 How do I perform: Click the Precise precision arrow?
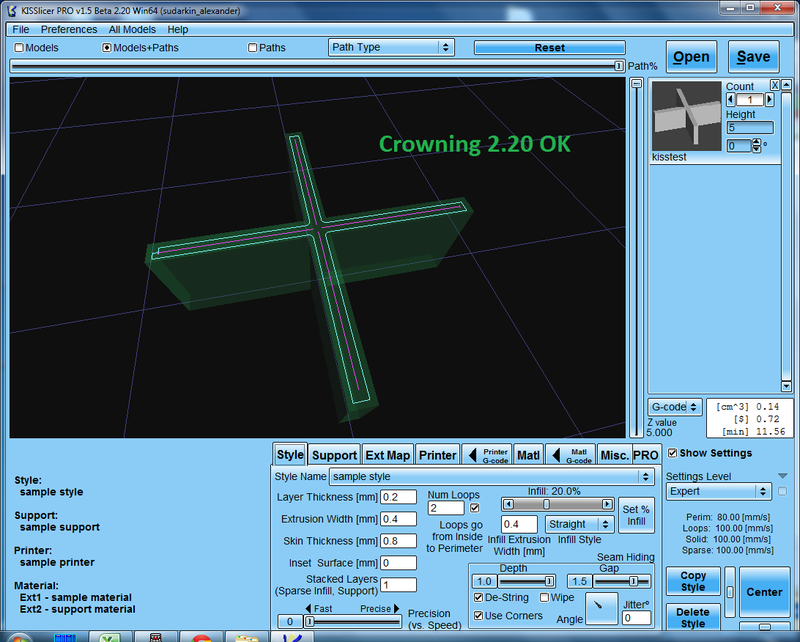396,608
